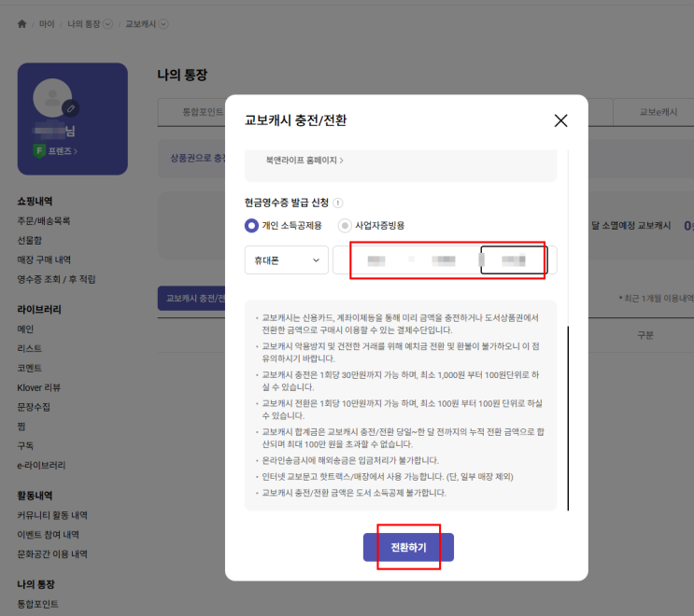
Task: Open 커뮤니티 활동 내역
Action: click(x=52, y=515)
